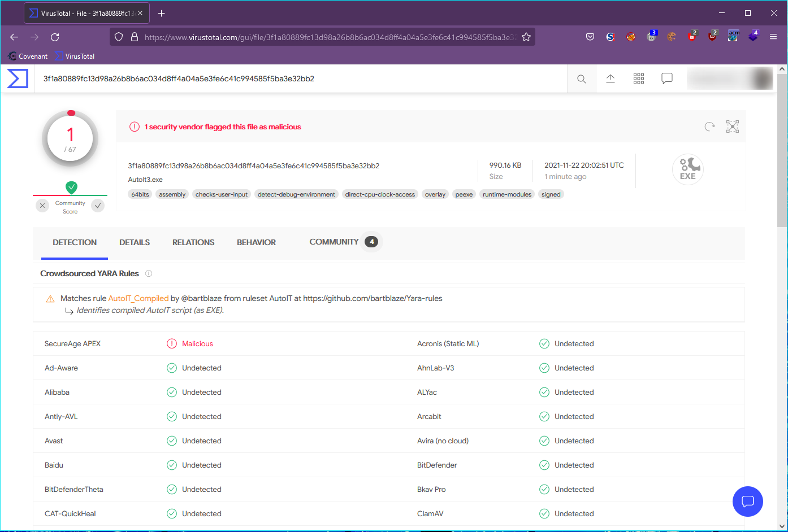Open a new browser tab with plus

[162, 13]
